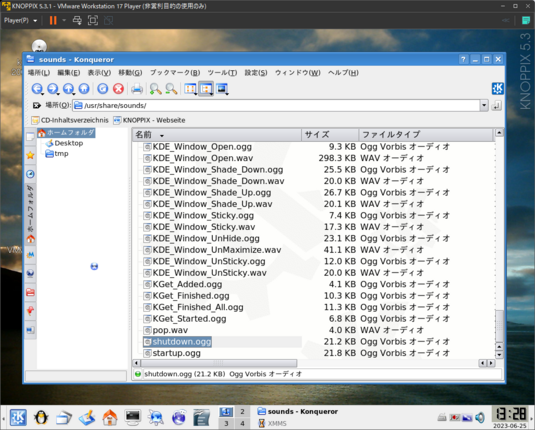
Task: Sort by the 名前 column header
Action: pyautogui.click(x=217, y=135)
